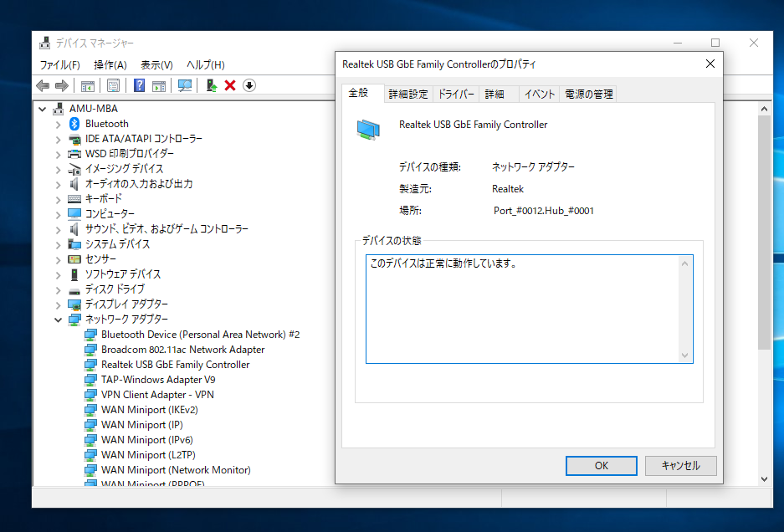Click the scan for hardware changes monitor icon
The image size is (784, 532).
click(185, 85)
